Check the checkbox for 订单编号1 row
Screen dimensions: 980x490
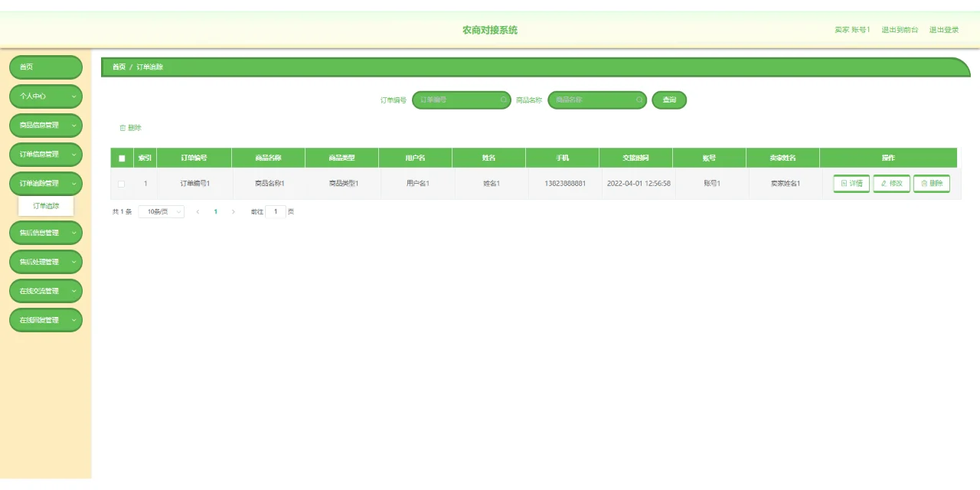[x=120, y=183]
